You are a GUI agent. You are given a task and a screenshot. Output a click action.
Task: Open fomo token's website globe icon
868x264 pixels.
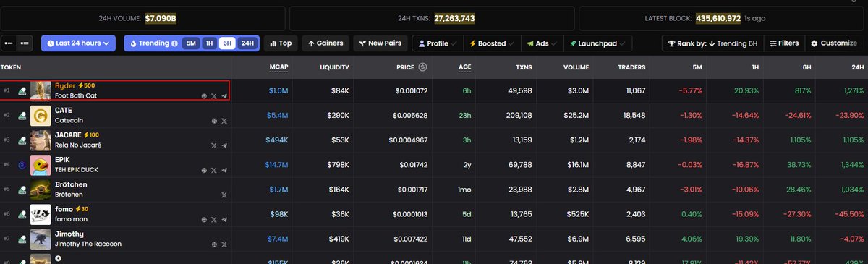(205, 220)
